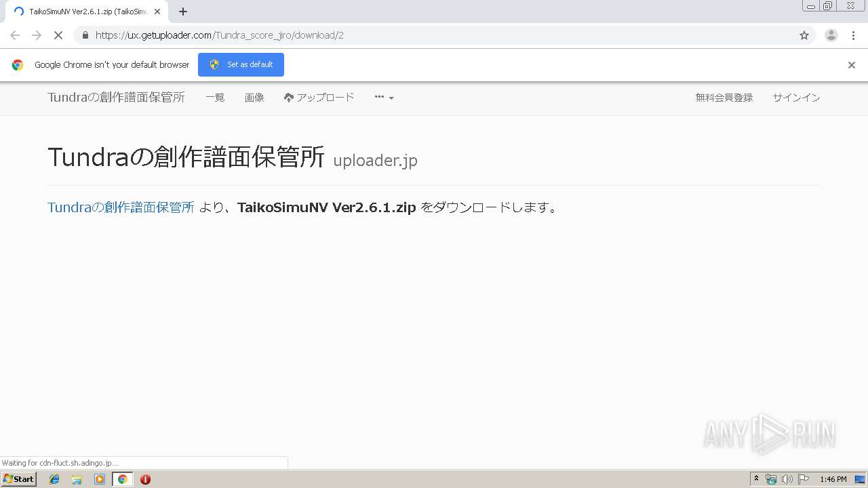Click the stop loading button
This screenshot has width=868, height=488.
click(58, 35)
